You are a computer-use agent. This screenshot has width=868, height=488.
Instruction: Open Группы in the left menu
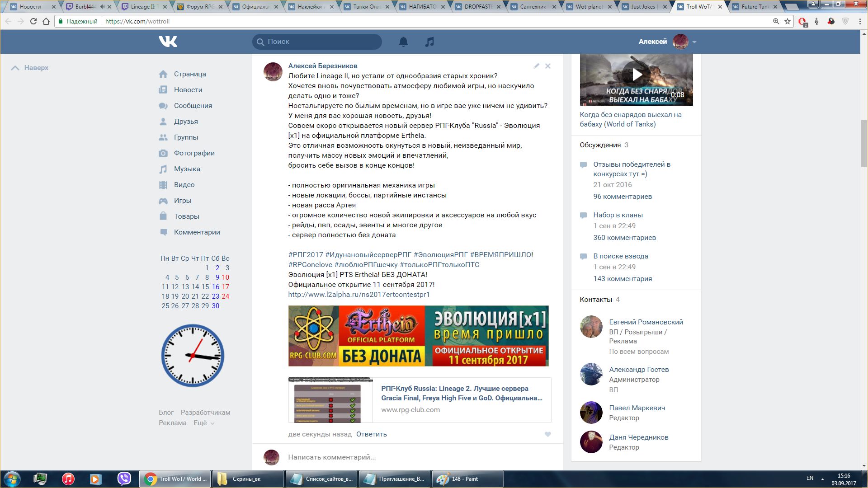coord(186,137)
